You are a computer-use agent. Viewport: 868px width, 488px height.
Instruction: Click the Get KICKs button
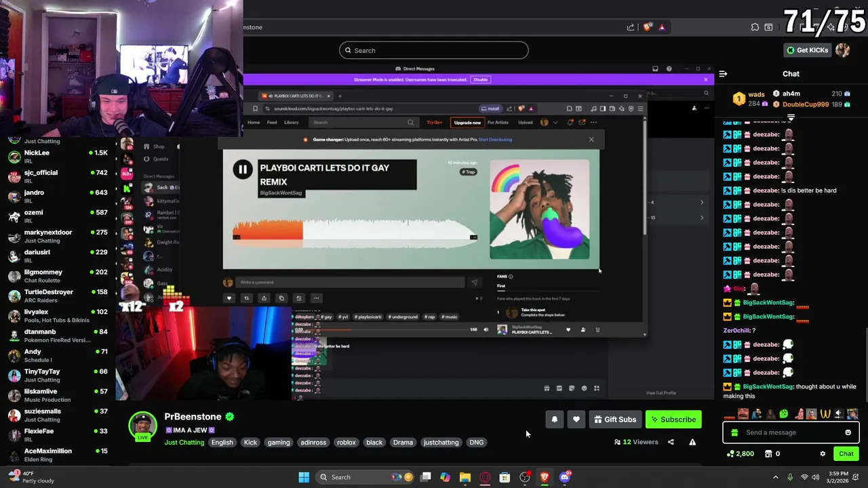tap(807, 50)
